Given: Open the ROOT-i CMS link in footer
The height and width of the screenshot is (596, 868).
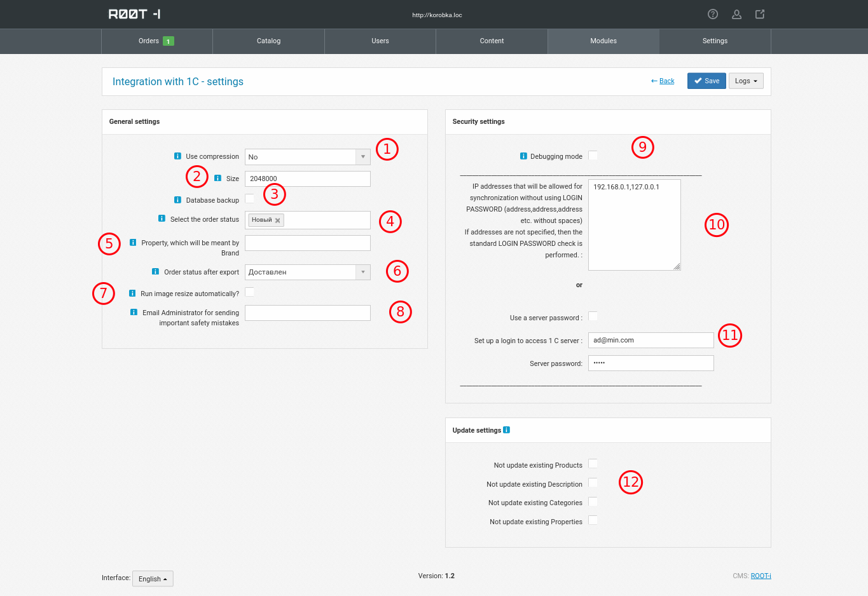Looking at the screenshot, I should [x=761, y=576].
